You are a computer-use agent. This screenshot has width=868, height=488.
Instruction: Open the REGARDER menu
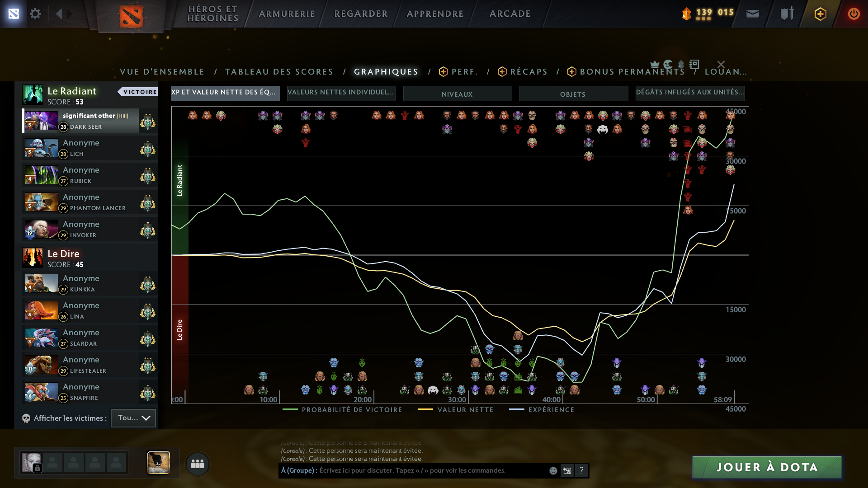pos(361,14)
